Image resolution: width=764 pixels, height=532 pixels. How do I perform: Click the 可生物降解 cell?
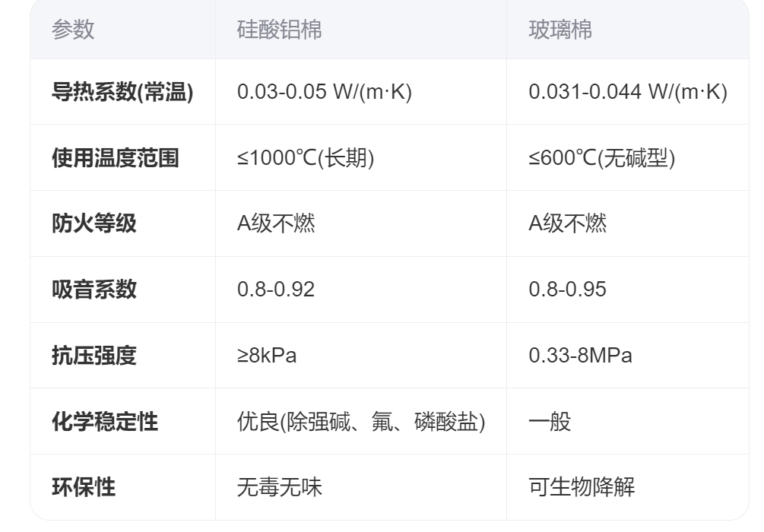pos(582,487)
